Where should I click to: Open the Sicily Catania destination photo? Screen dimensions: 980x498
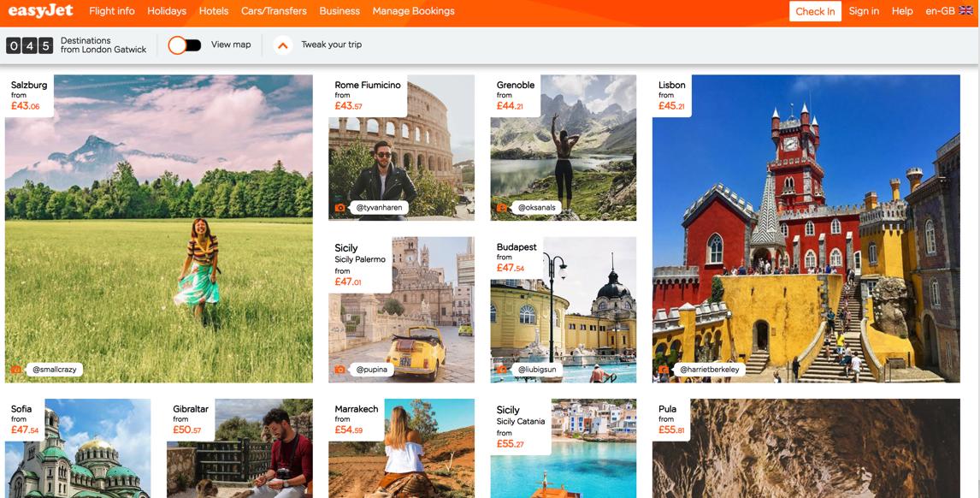click(x=564, y=448)
